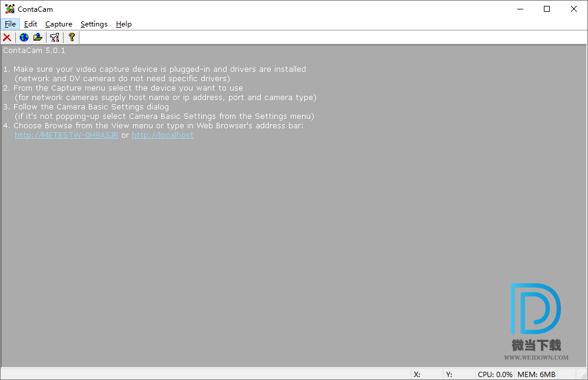The image size is (588, 380).
Task: Click the Y coordinate status bar field
Action: (x=459, y=374)
